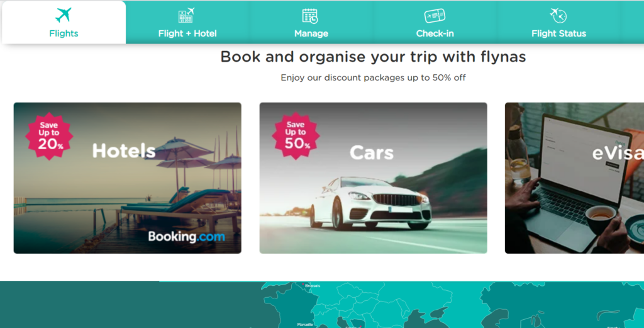Click the calendar icon above Manage
The width and height of the screenshot is (644, 328).
310,16
